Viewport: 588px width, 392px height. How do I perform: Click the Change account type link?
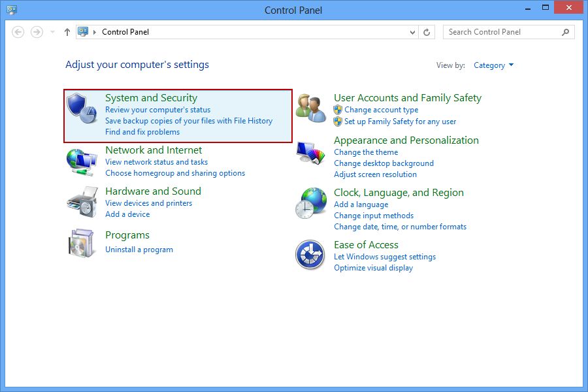382,110
